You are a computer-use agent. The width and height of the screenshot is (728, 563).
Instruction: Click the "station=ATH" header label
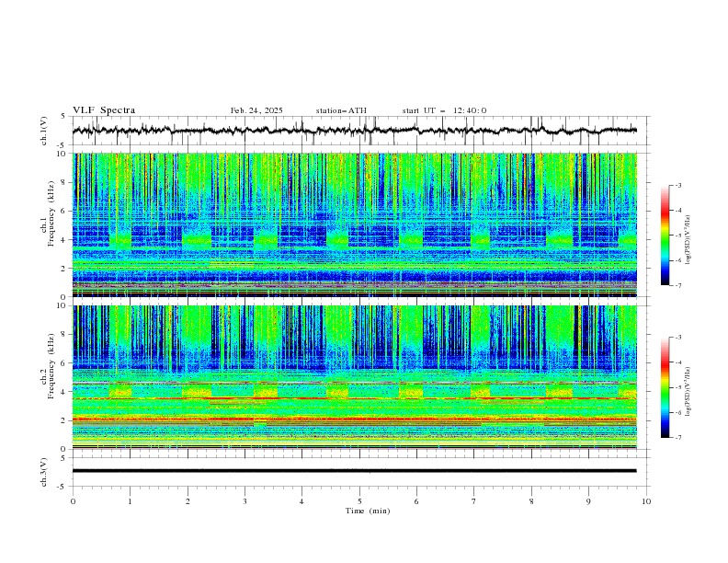pyautogui.click(x=341, y=110)
